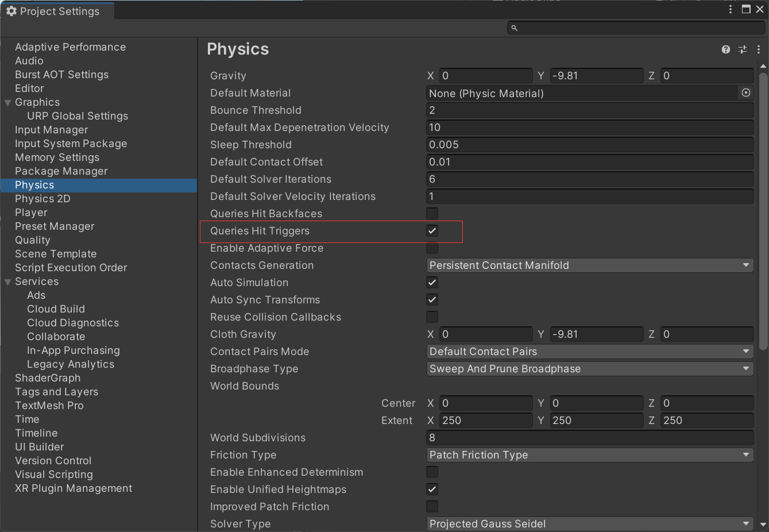Open the Physics help documentation icon
769x532 pixels.
point(726,49)
